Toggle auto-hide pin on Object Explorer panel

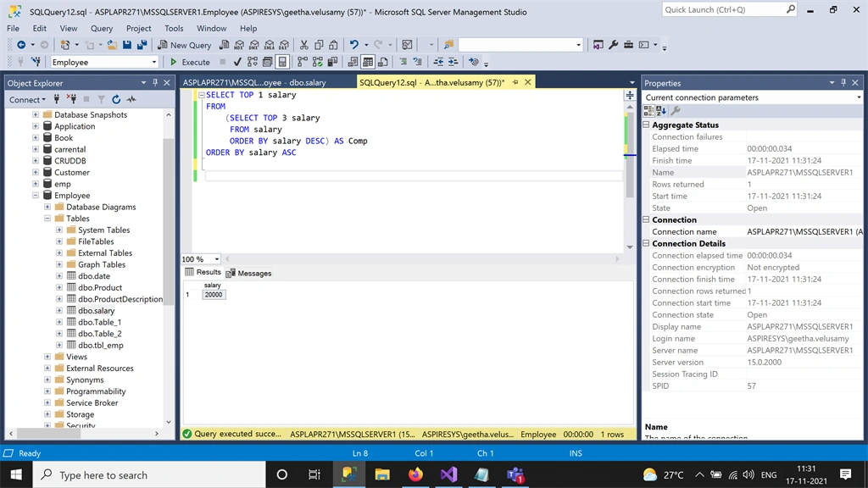click(x=155, y=82)
